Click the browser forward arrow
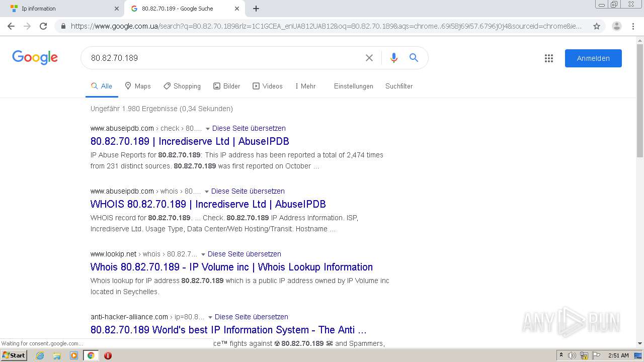Viewport: 644px width, 362px height. tap(27, 26)
